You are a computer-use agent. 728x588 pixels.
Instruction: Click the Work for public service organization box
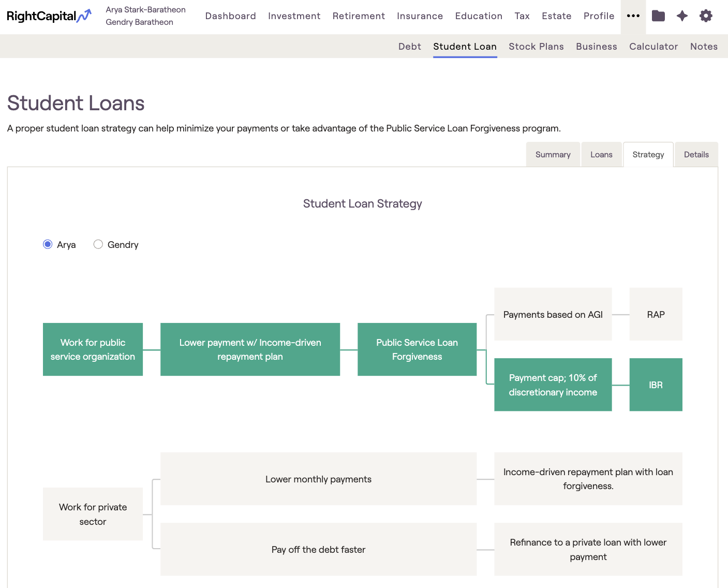[93, 349]
